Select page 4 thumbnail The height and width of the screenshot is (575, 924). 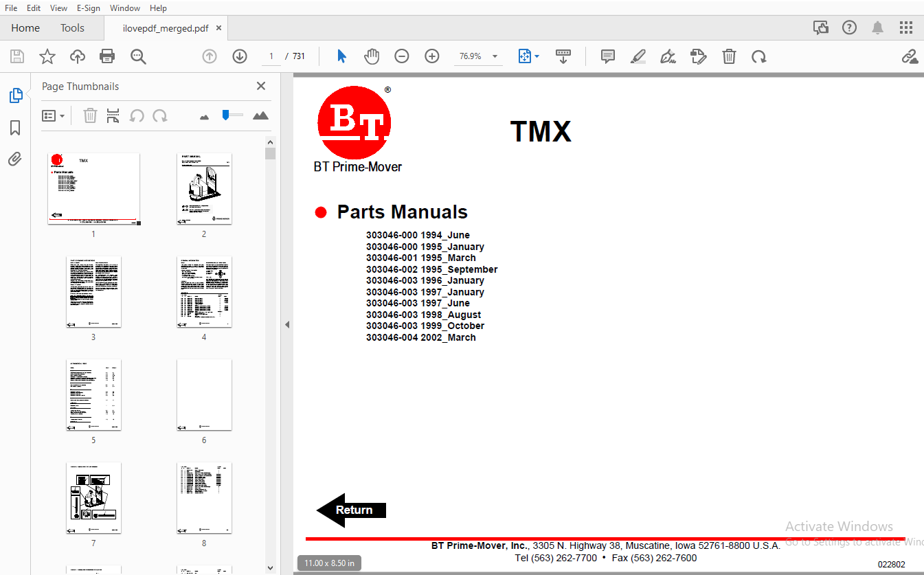click(204, 292)
